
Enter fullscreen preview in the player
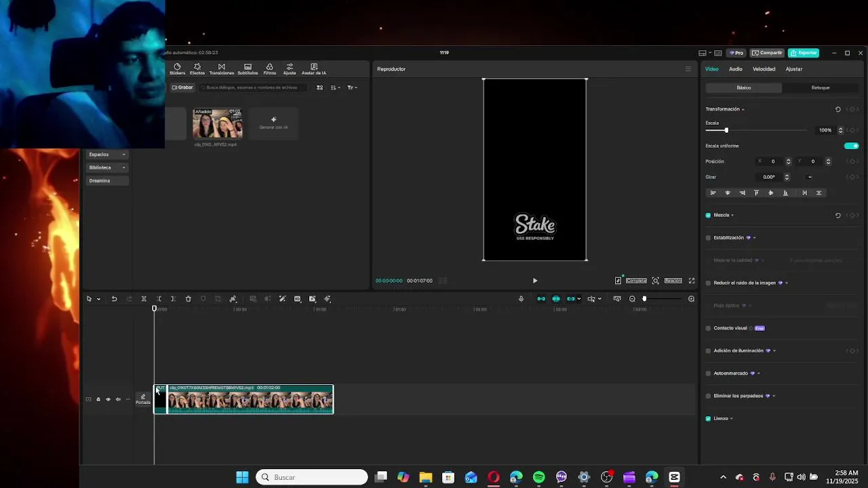(692, 281)
